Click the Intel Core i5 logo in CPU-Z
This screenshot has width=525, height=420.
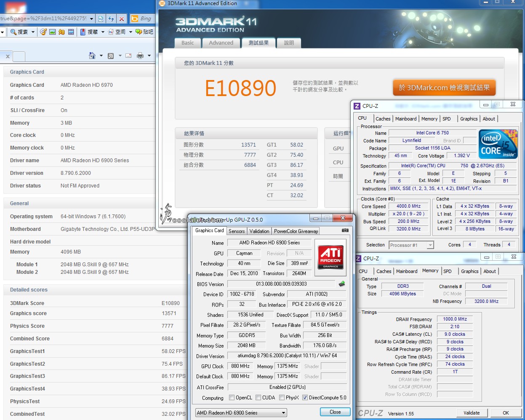[x=498, y=144]
